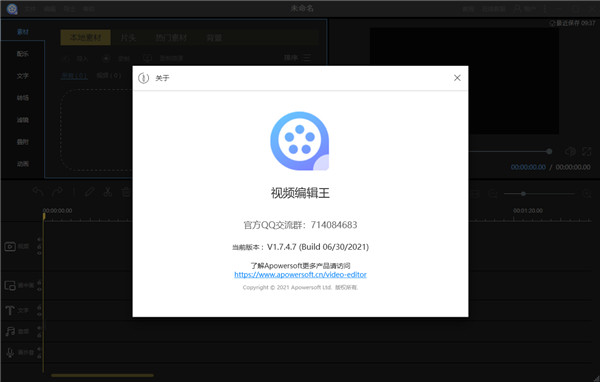This screenshot has height=382, width=600.
Task: Click the 视频编辑王 product name
Action: [x=300, y=193]
